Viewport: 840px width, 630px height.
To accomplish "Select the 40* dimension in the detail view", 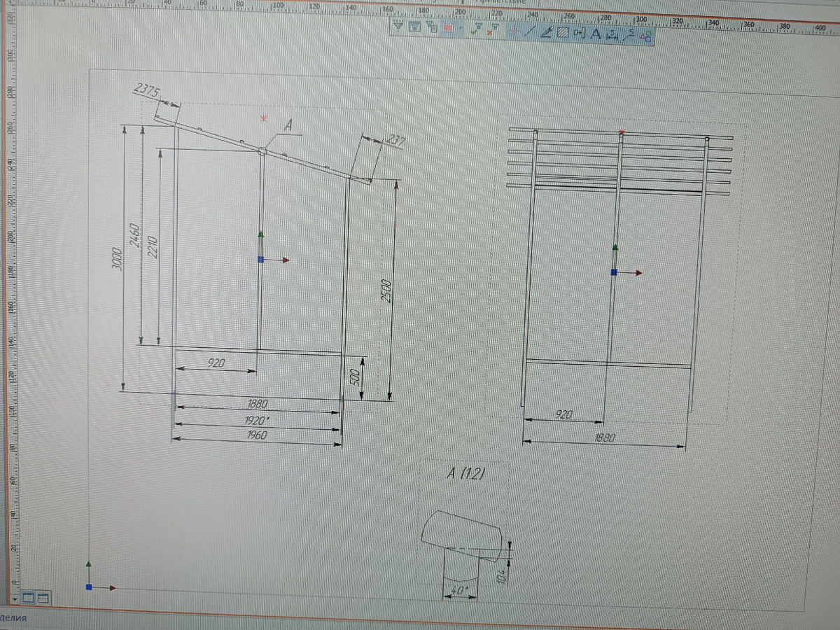I will 460,590.
